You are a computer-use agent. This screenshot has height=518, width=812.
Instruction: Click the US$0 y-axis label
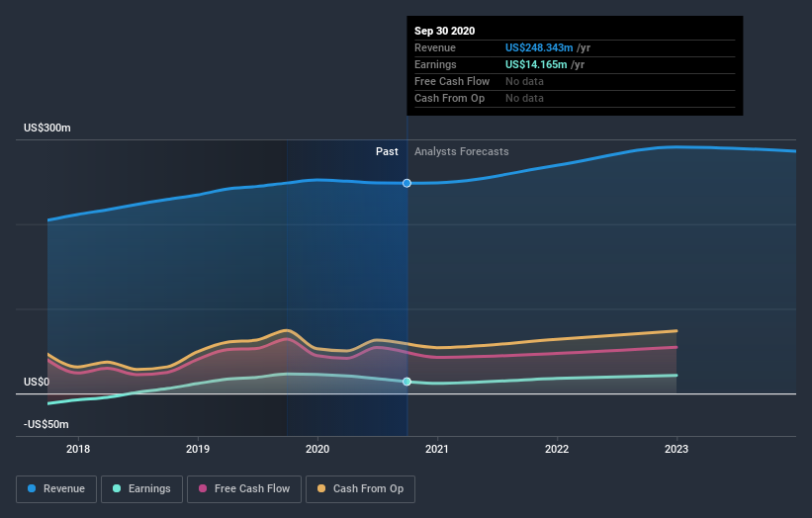(37, 382)
